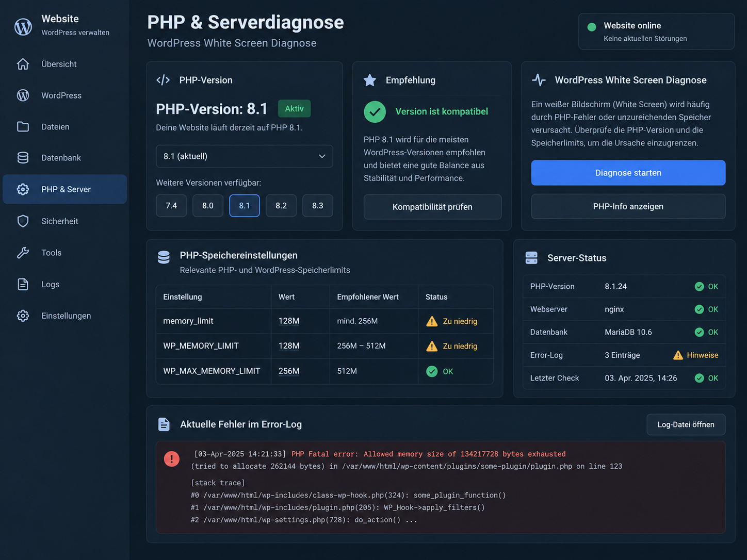This screenshot has height=560, width=747.
Task: Click the pulse icon beside WordPress White Screen Diagnose
Action: (539, 80)
